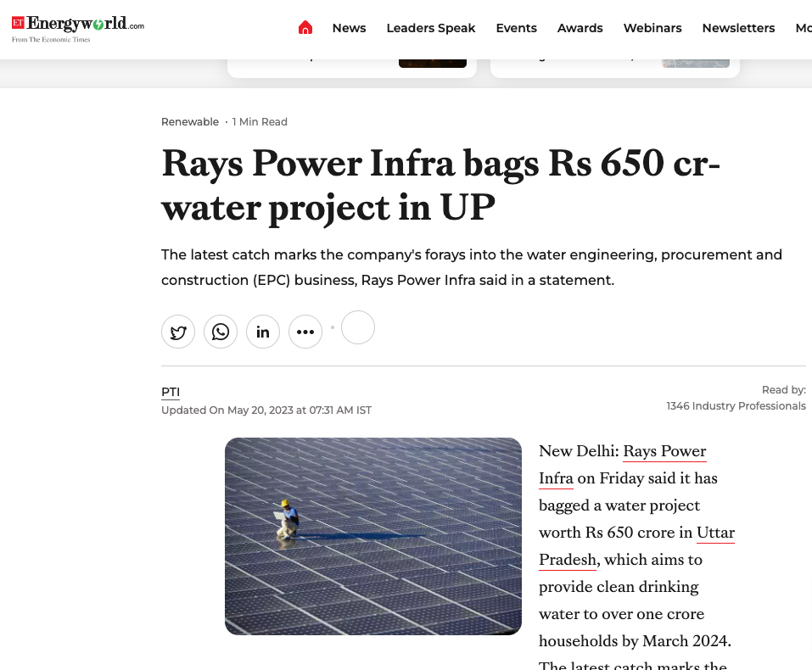Open the Uttar Pradesh link
Image resolution: width=812 pixels, height=670 pixels.
(x=715, y=533)
